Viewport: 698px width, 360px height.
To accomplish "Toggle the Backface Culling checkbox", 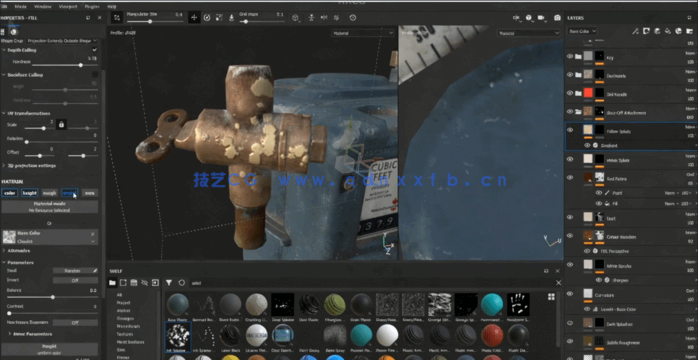I will tap(94, 75).
